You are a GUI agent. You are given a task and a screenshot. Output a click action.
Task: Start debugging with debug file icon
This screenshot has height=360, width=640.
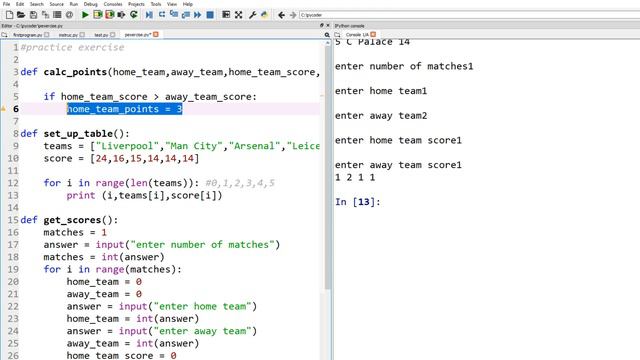pyautogui.click(x=149, y=15)
